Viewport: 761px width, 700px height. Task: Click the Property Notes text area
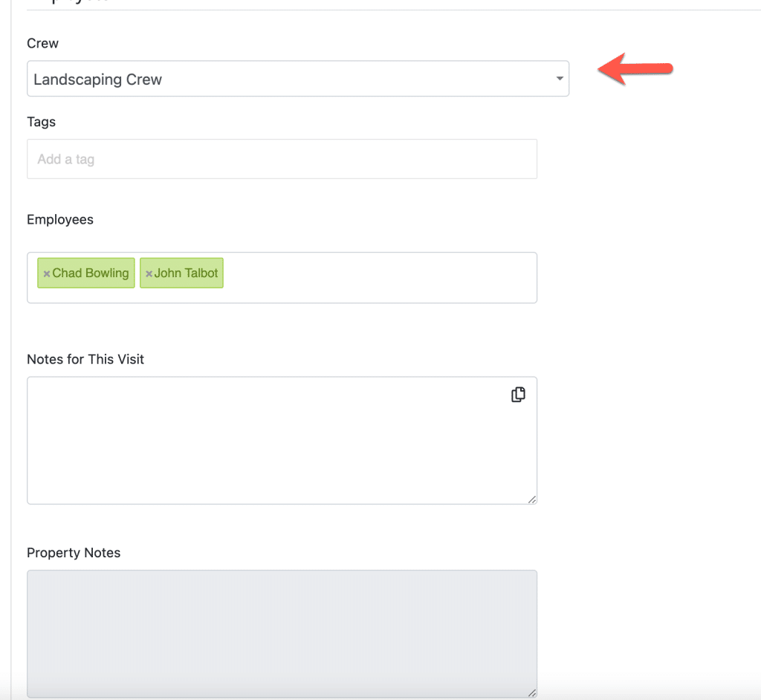[x=282, y=634]
